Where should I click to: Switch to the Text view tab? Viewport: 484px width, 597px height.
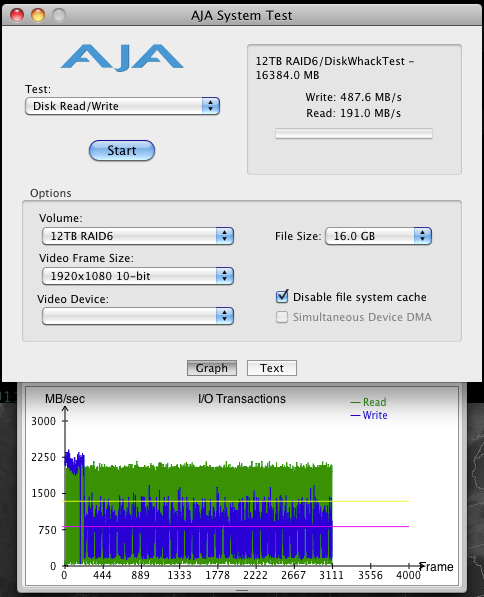[272, 368]
